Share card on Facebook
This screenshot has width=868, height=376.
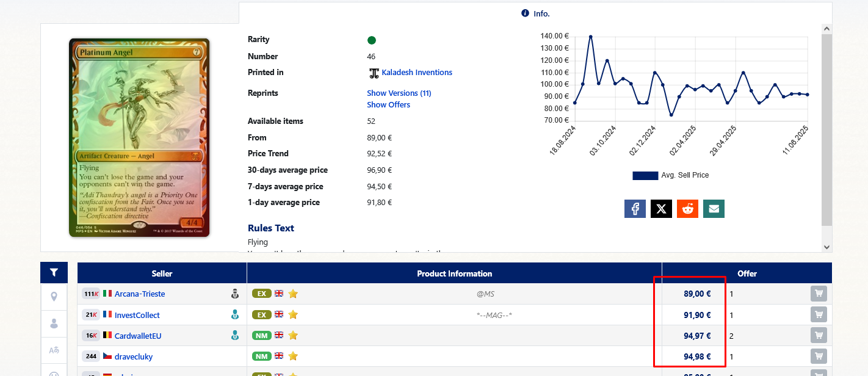coord(635,209)
